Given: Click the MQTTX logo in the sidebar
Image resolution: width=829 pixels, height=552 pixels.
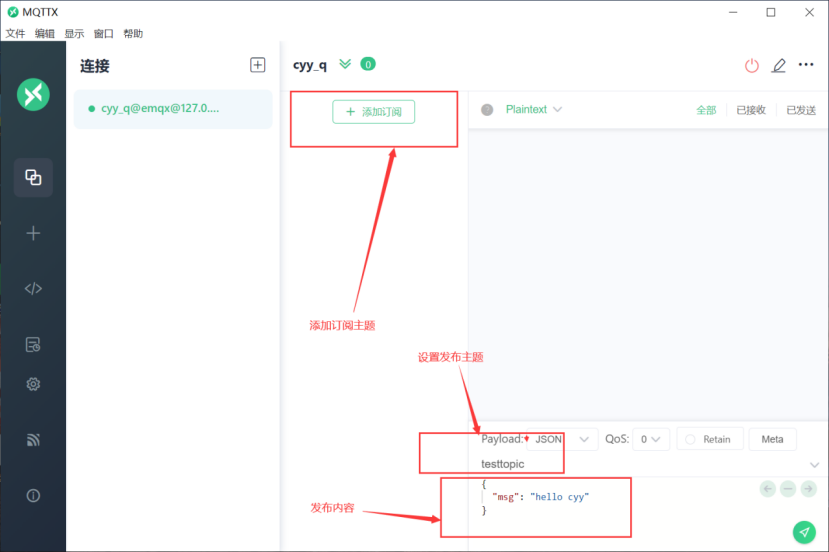Looking at the screenshot, I should [x=33, y=95].
